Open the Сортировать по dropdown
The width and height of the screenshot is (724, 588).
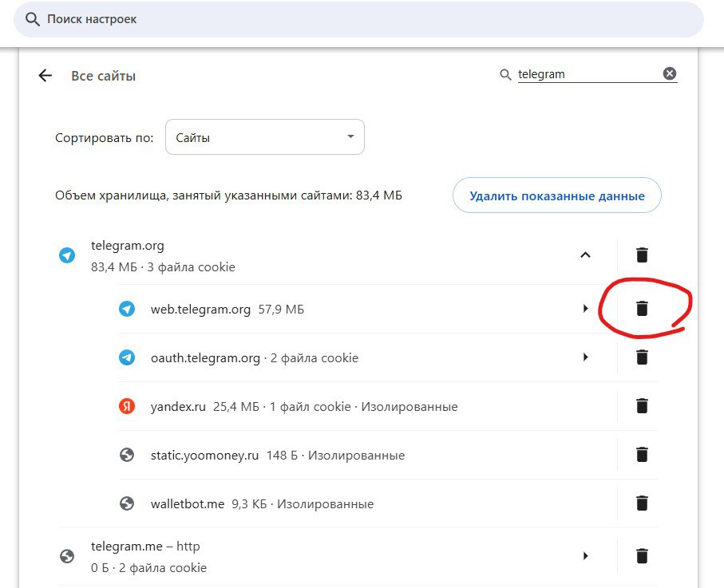(x=264, y=137)
